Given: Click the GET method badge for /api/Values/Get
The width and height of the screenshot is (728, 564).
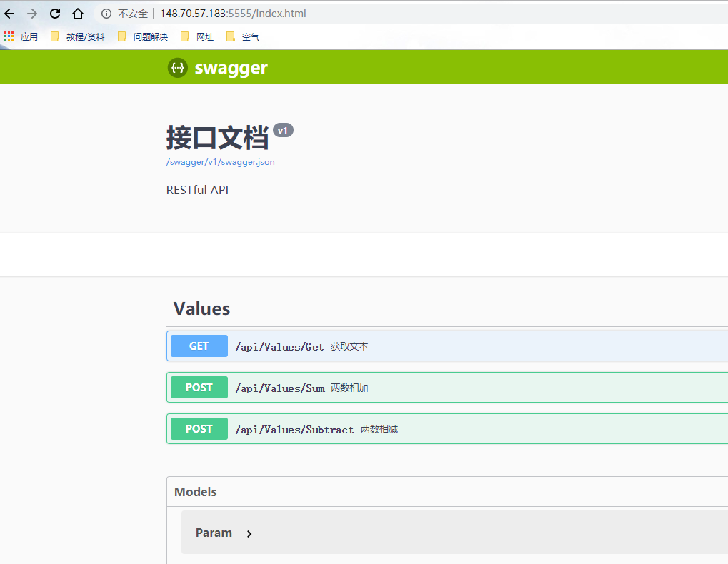Looking at the screenshot, I should [x=199, y=346].
